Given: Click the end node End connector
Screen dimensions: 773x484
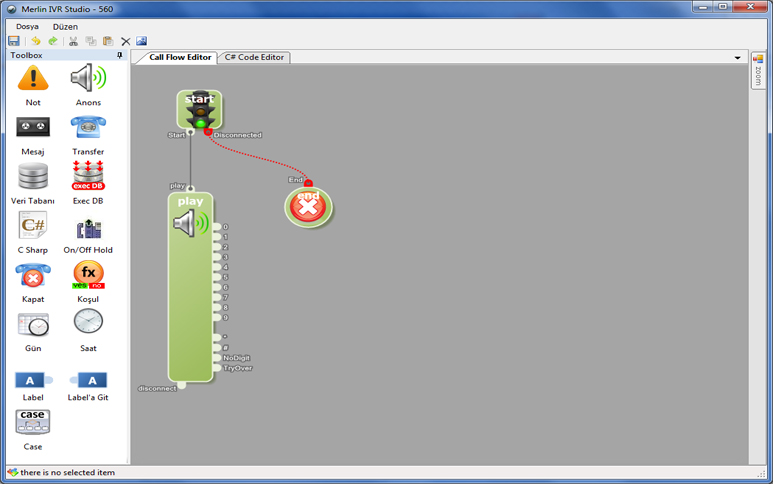Looking at the screenshot, I should point(308,183).
